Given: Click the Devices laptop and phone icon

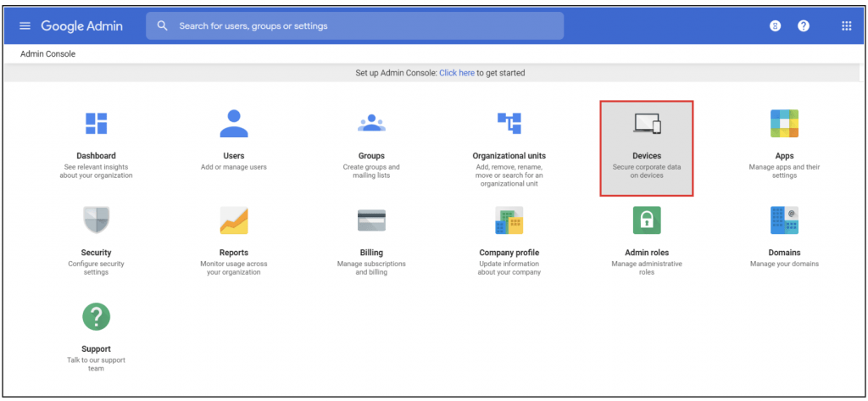Looking at the screenshot, I should [x=647, y=123].
